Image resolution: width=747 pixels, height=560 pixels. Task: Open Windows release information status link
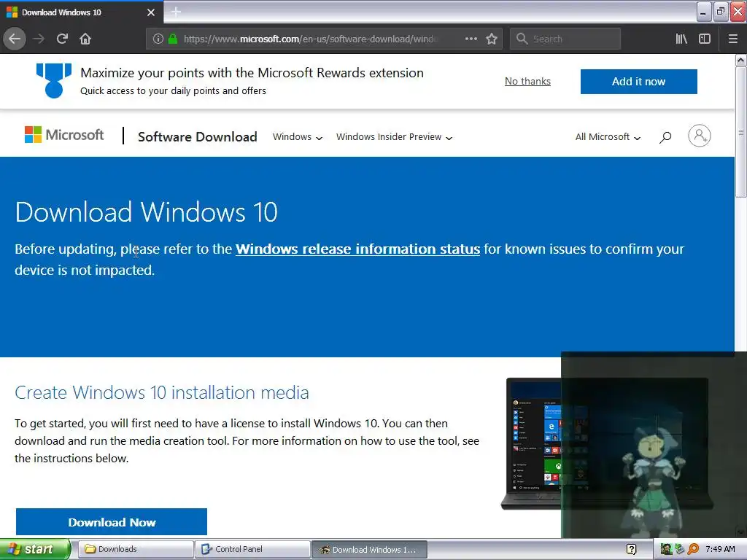(357, 249)
